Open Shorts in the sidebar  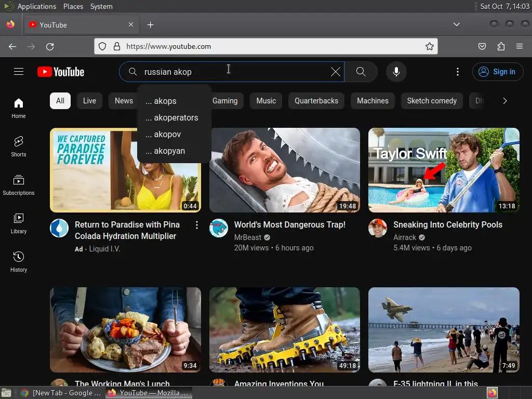(x=19, y=147)
